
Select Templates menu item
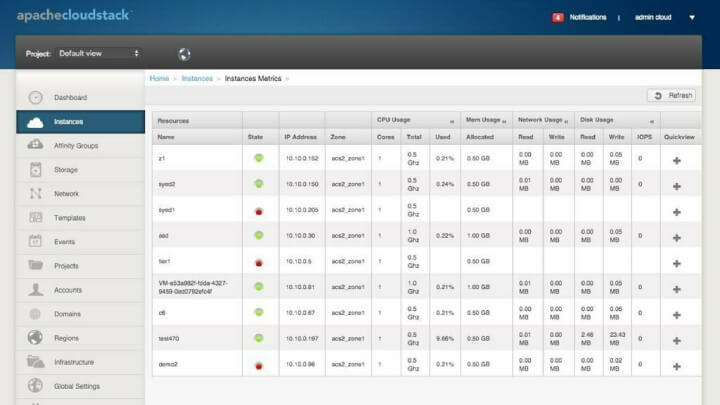80,218
